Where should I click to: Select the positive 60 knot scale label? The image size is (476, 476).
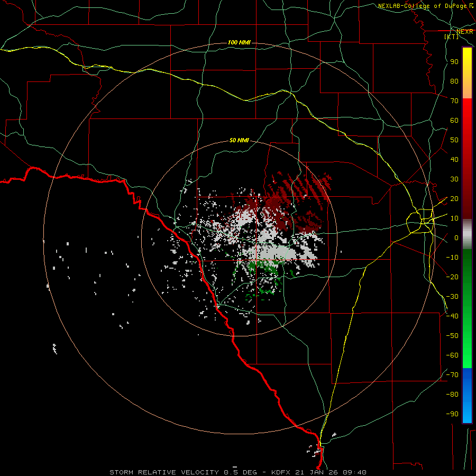point(454,121)
